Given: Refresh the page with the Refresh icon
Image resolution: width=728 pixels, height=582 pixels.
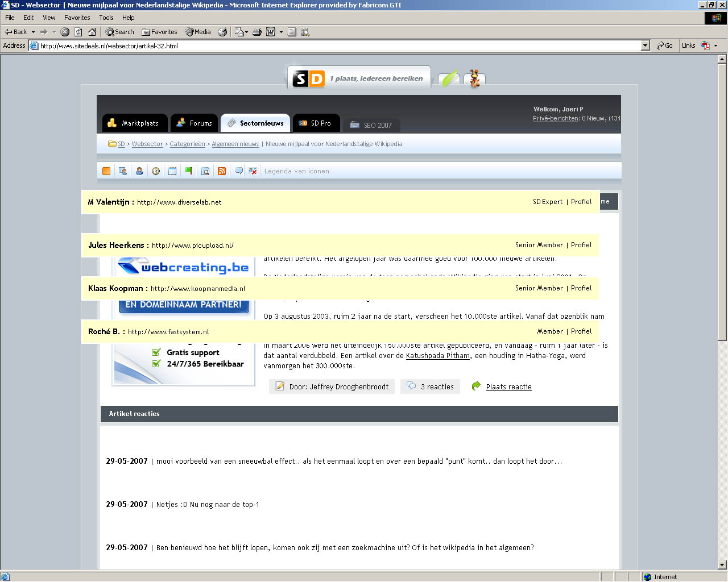Looking at the screenshot, I should (x=78, y=32).
